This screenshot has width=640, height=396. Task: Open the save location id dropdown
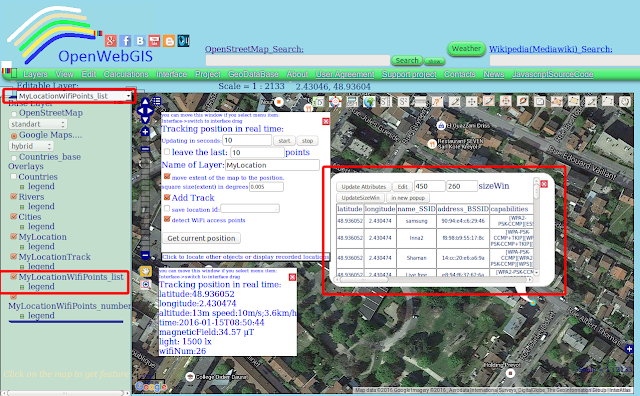point(250,209)
